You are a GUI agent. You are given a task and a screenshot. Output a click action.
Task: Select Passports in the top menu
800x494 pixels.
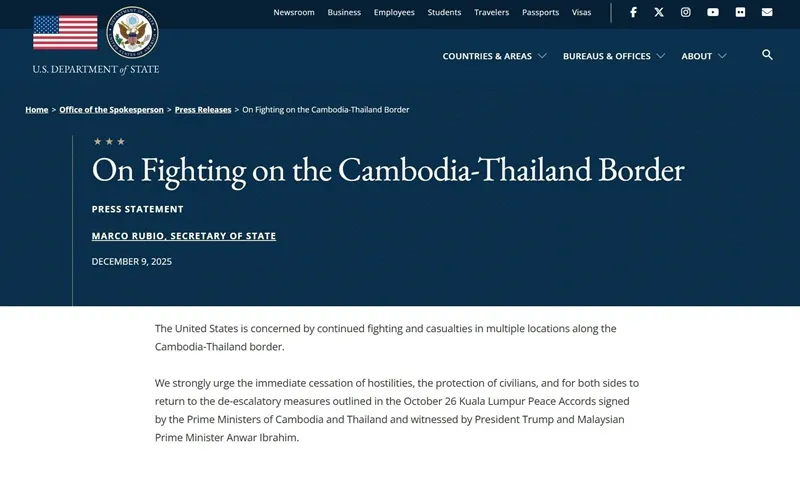pyautogui.click(x=540, y=12)
